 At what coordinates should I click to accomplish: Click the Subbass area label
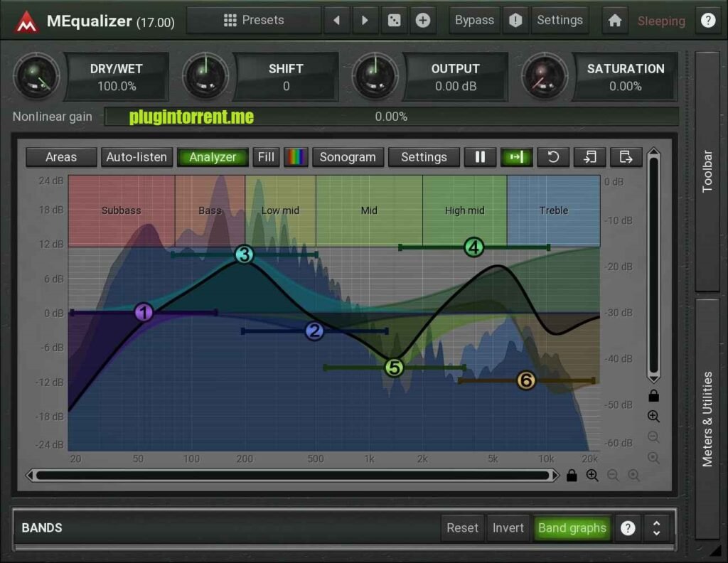click(121, 210)
